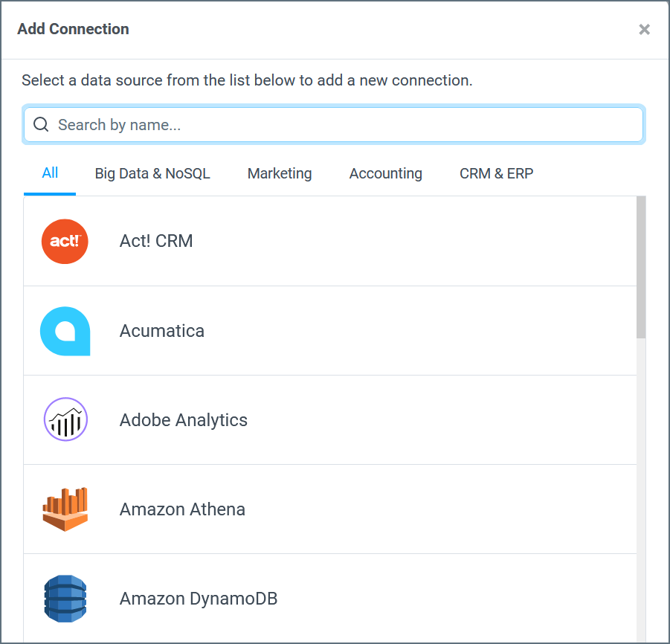This screenshot has height=644, width=670.
Task: Open the CRM & ERP tab
Action: tap(496, 173)
